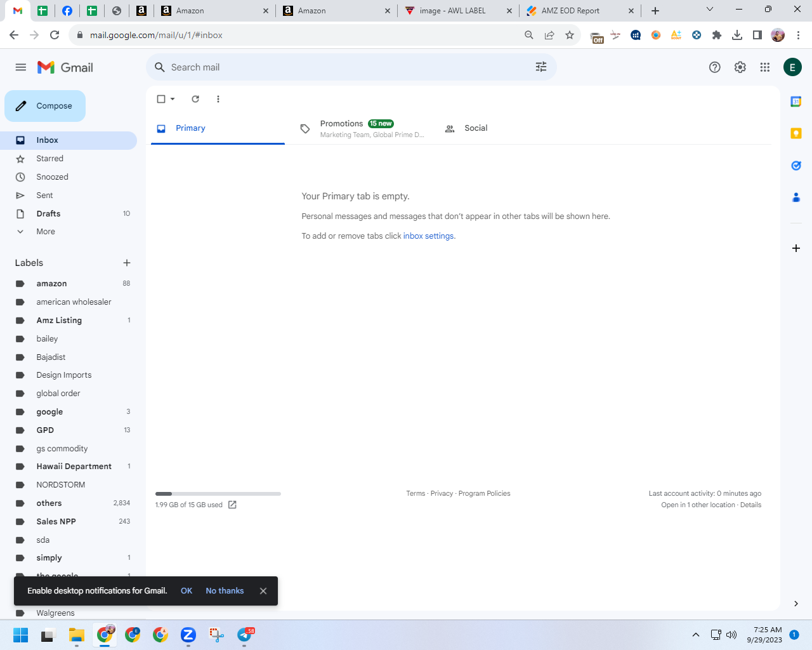Toggle the select all checkbox

pos(161,99)
